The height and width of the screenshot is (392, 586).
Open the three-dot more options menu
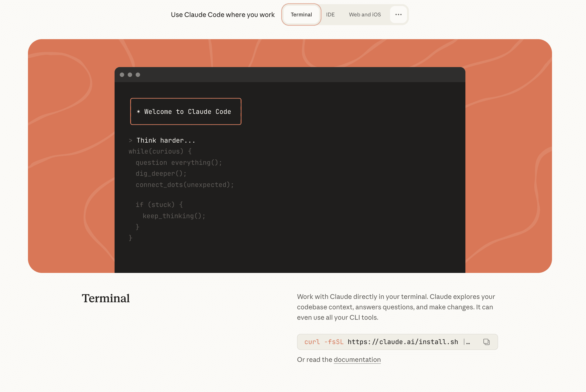(399, 15)
